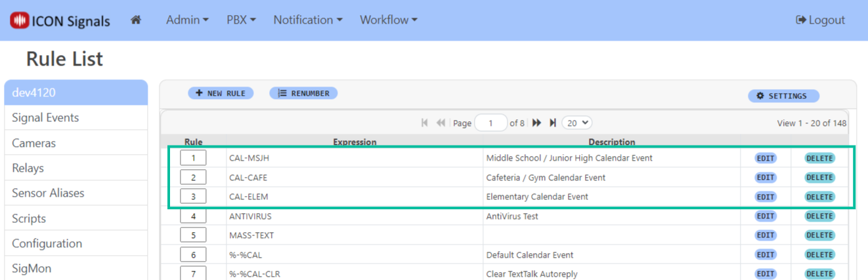Click the page number input field

[x=490, y=123]
